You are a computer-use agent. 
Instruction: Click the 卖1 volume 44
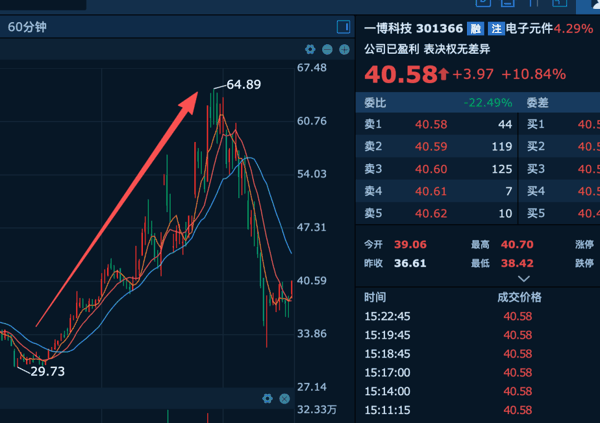(505, 124)
